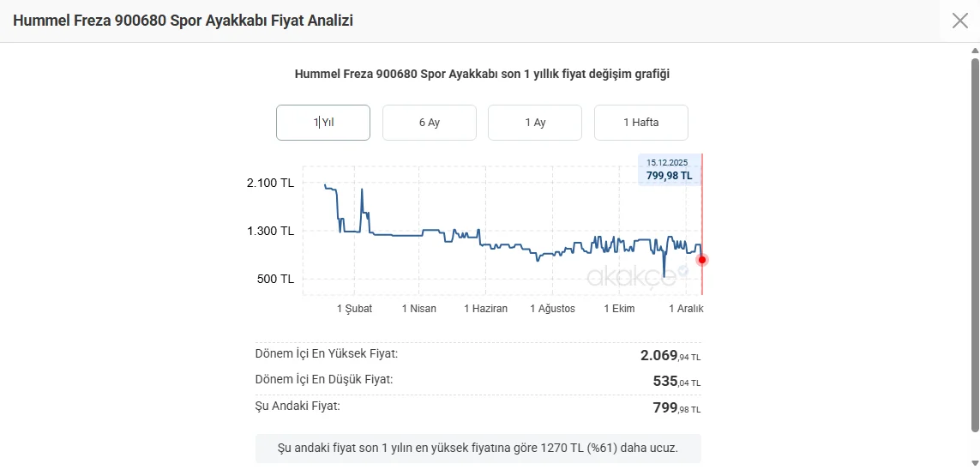The image size is (980, 470).
Task: Switch chart to "6 Ay" range
Action: (429, 123)
